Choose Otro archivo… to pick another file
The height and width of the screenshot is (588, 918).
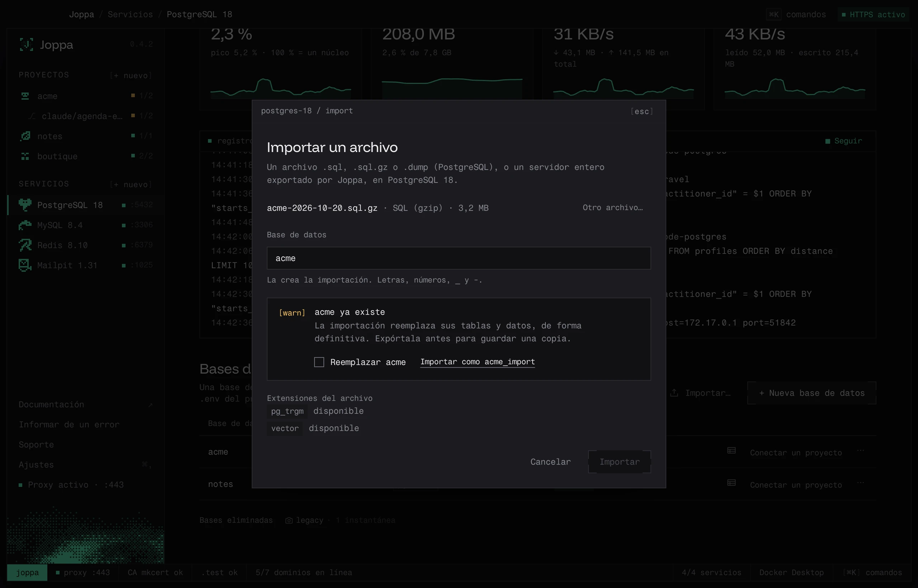click(x=612, y=207)
